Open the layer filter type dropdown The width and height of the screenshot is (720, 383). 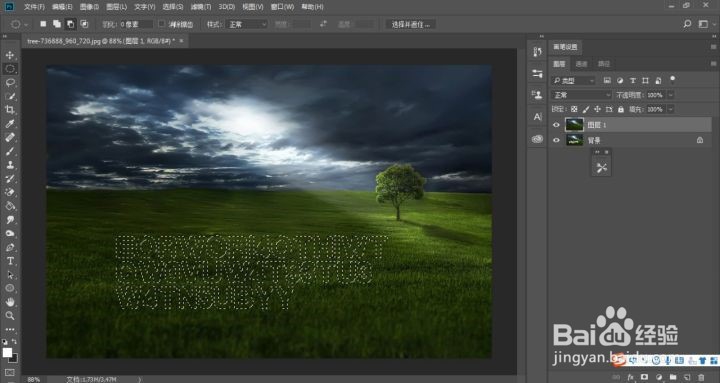574,80
